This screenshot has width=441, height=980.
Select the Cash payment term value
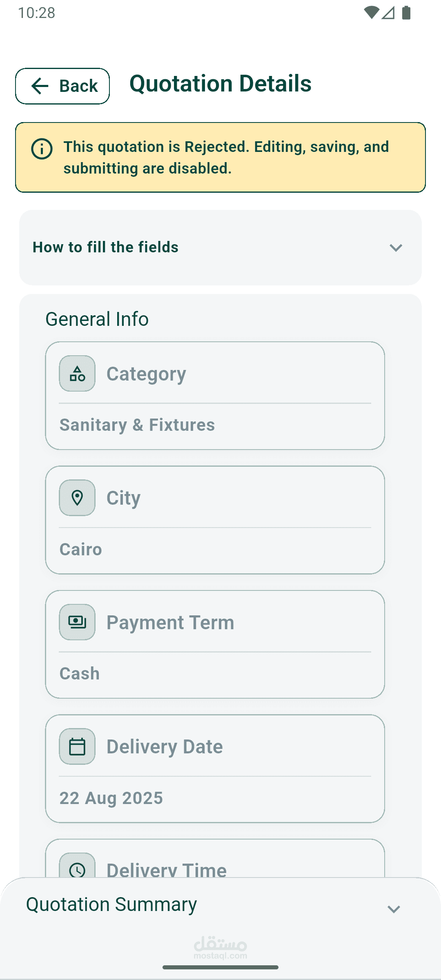[80, 674]
